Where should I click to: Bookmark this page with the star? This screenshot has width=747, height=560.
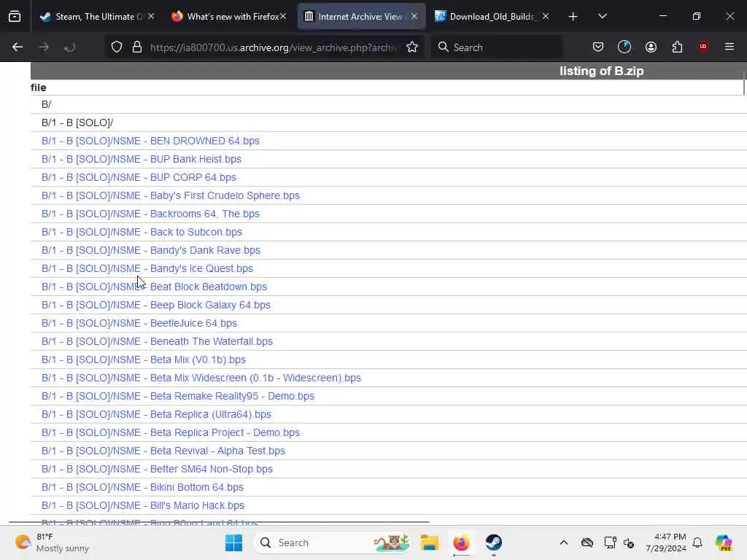coord(412,47)
